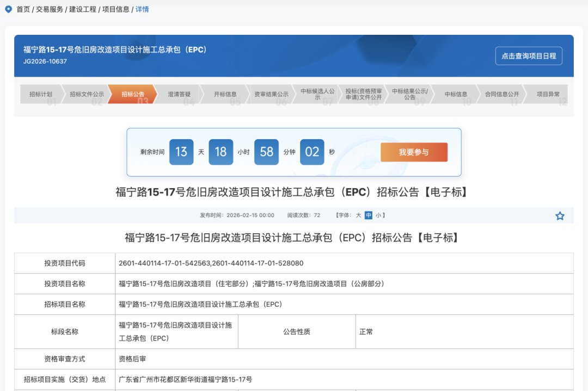Image resolution: width=588 pixels, height=391 pixels.
Task: Click the 标段名称 value cell
Action: coord(176,332)
